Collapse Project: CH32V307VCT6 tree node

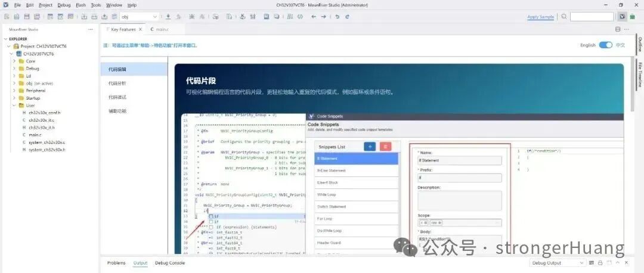click(9, 46)
